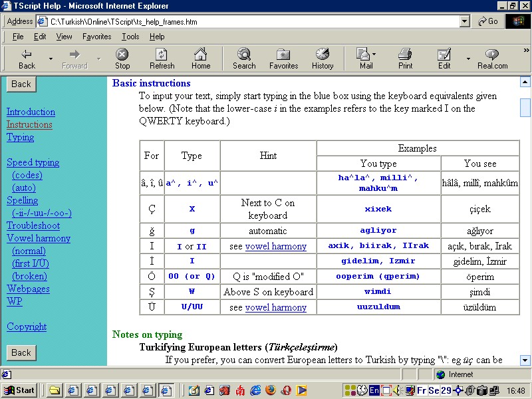Open the (broken) sub-link
The width and height of the screenshot is (532, 399).
pyautogui.click(x=29, y=276)
